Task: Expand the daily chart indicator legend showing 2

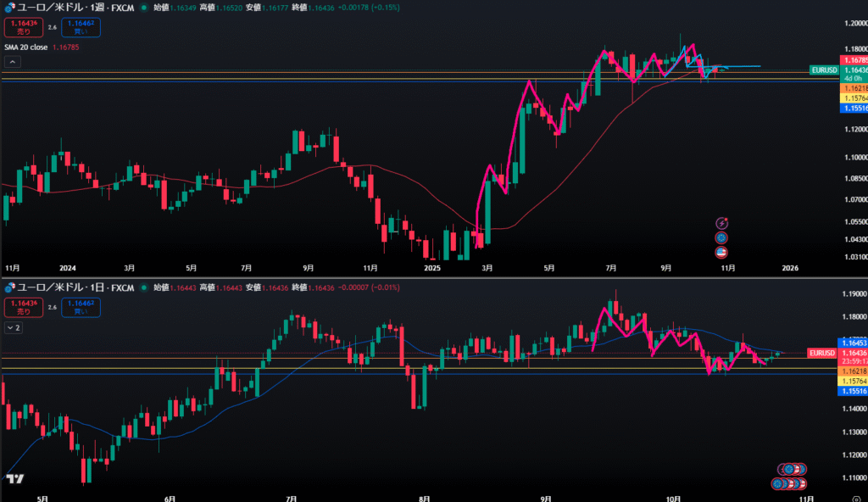Action: click(x=14, y=326)
